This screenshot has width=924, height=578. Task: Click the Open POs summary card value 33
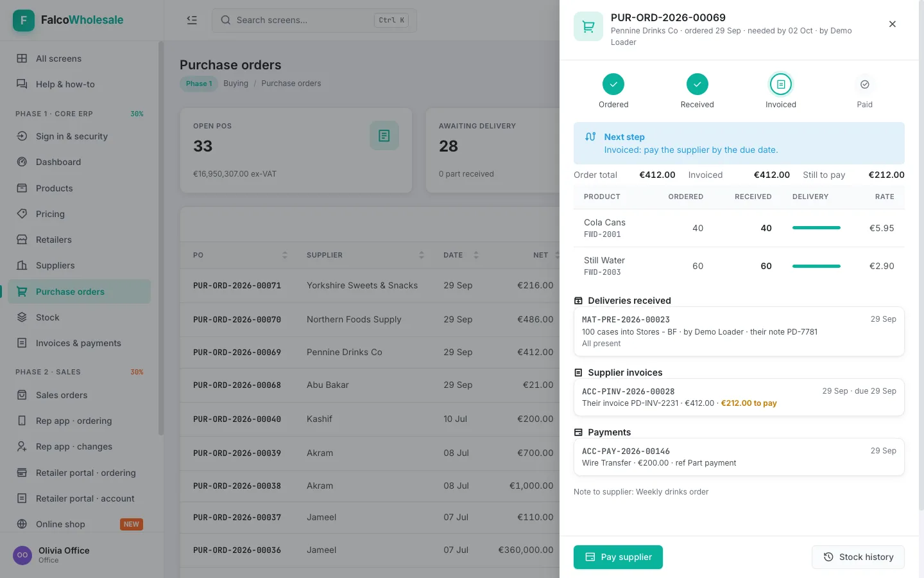coord(203,146)
